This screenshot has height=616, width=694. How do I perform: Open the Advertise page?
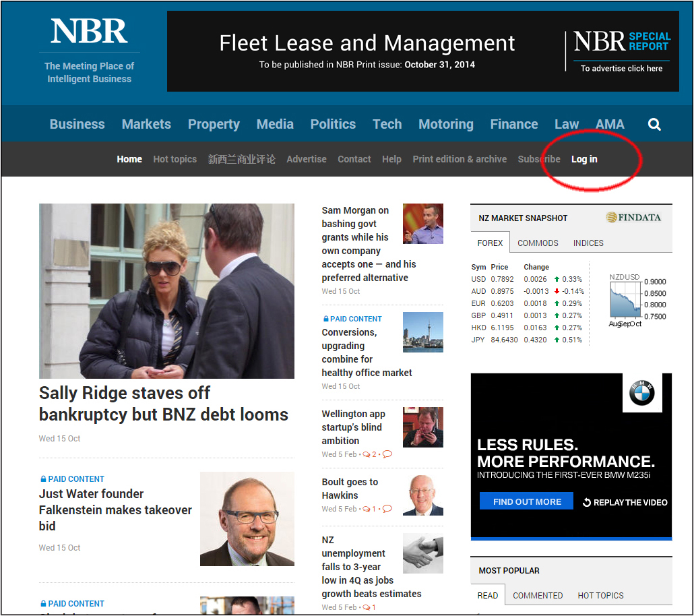tap(307, 159)
